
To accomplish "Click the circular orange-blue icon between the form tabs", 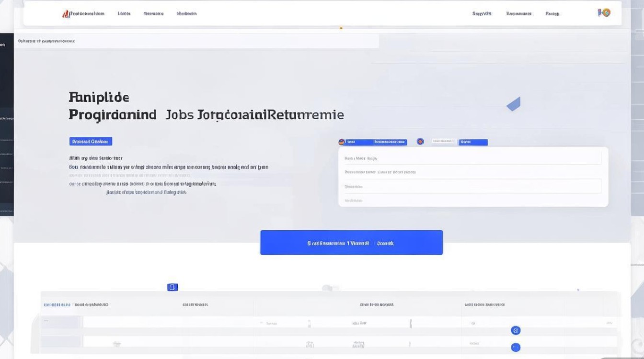I will click(420, 142).
